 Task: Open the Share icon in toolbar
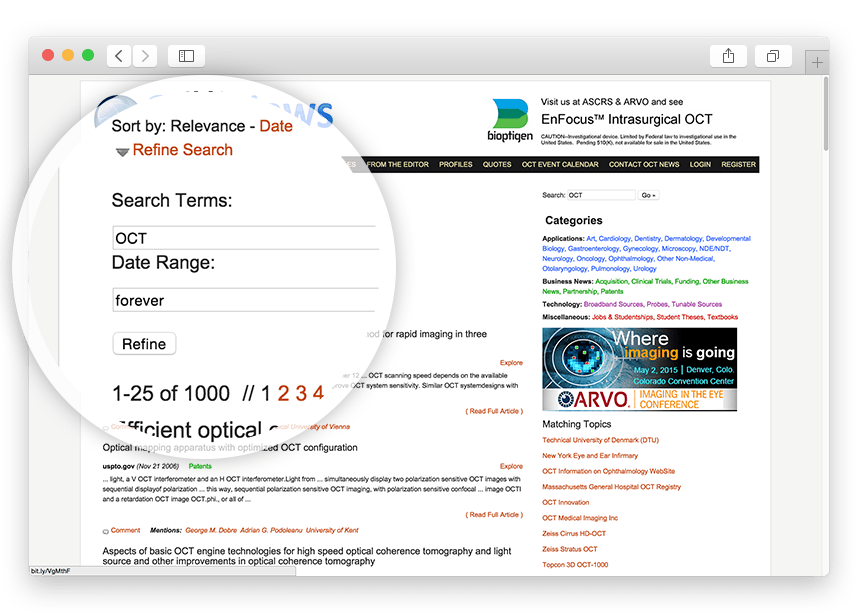point(728,56)
